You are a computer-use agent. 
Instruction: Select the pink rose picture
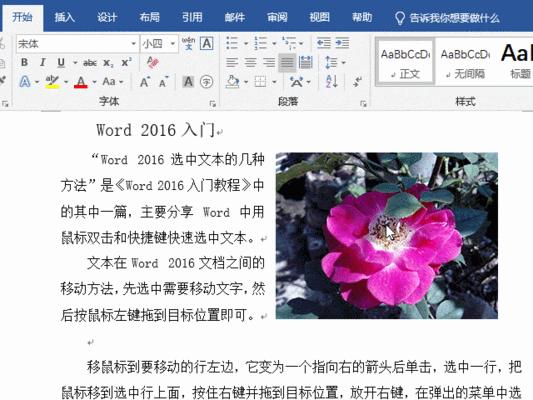pos(386,236)
